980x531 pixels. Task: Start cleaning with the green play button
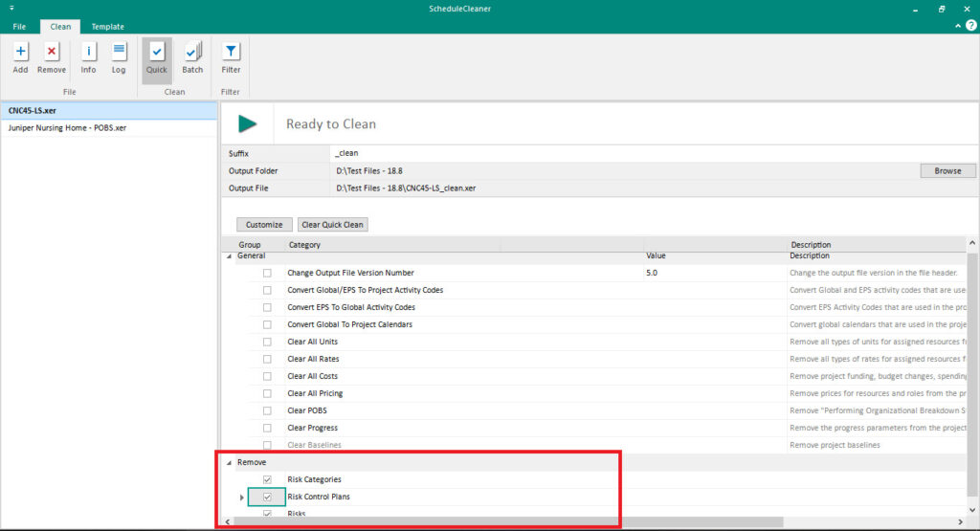tap(248, 123)
